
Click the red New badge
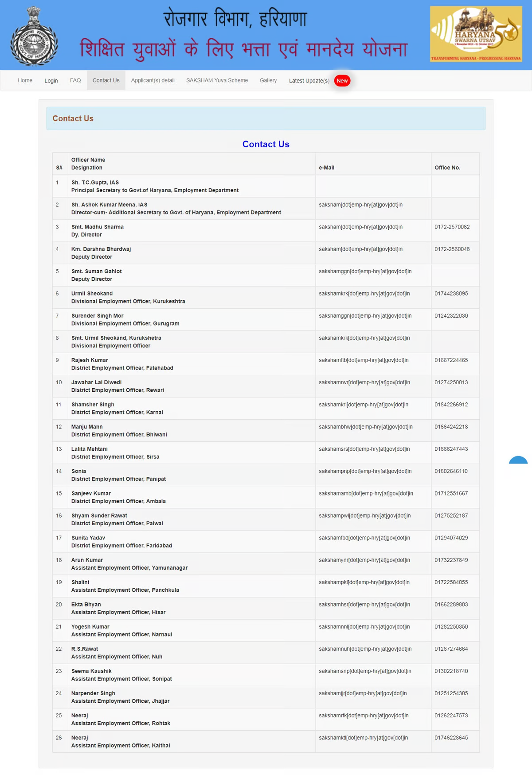pos(342,81)
